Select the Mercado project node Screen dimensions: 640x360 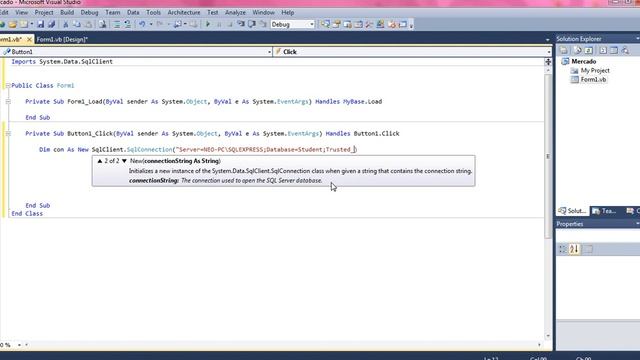[584, 62]
